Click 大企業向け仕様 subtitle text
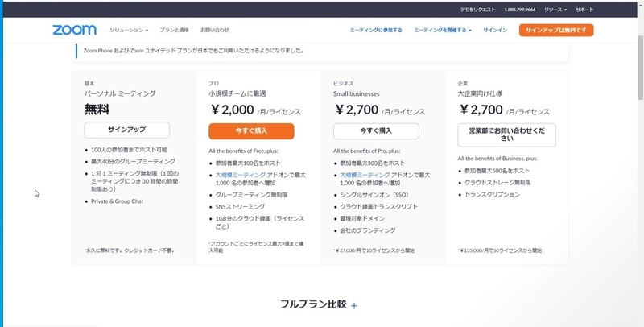 (480, 93)
